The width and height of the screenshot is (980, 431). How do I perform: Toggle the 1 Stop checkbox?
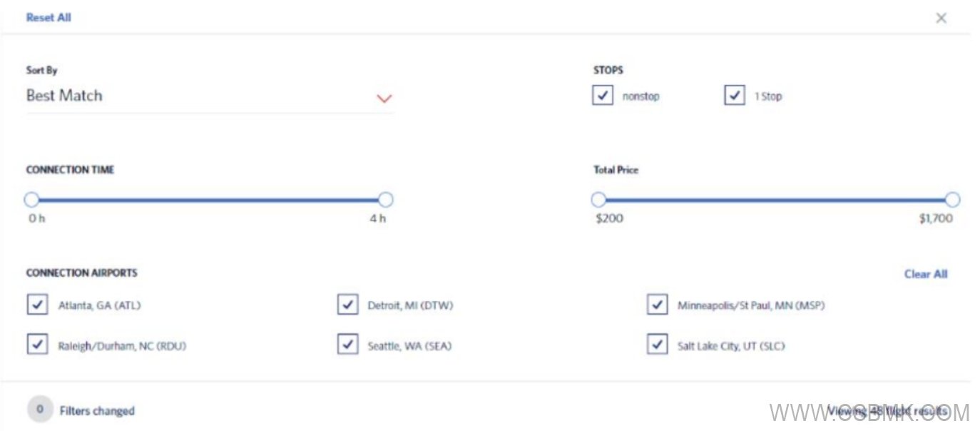coord(734,96)
